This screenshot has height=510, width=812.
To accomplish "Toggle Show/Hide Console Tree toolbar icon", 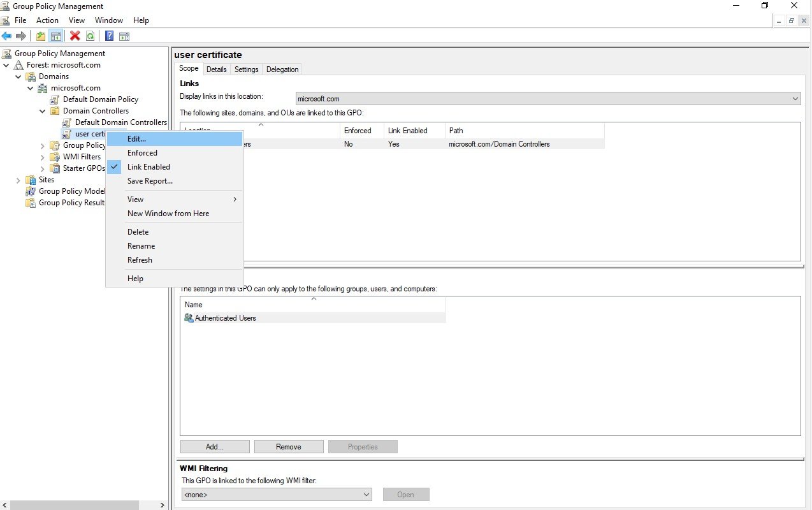I will click(56, 36).
